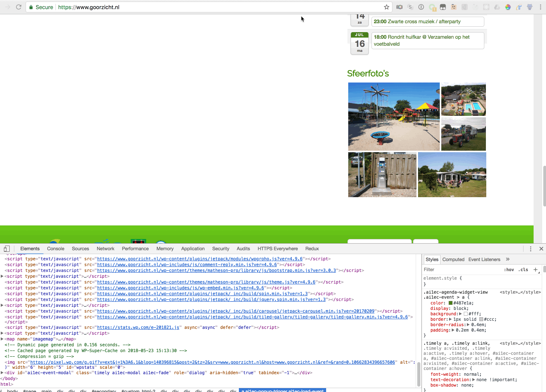Reload the page with the refresh icon
Viewport: 546px width, 392px height.
coord(18,7)
